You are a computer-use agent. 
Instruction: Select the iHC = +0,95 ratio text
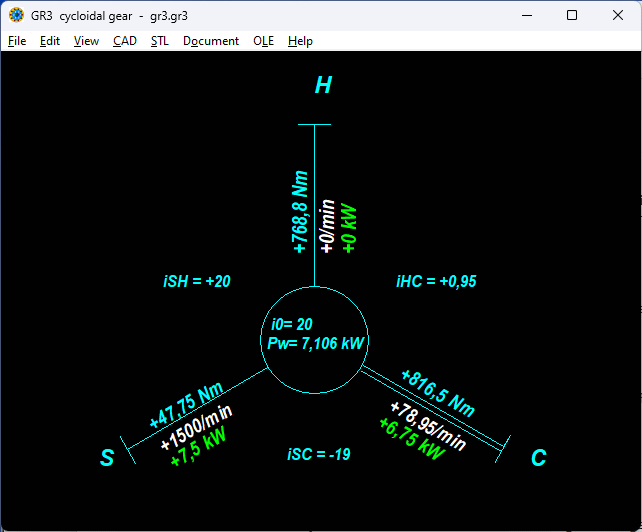click(x=436, y=282)
